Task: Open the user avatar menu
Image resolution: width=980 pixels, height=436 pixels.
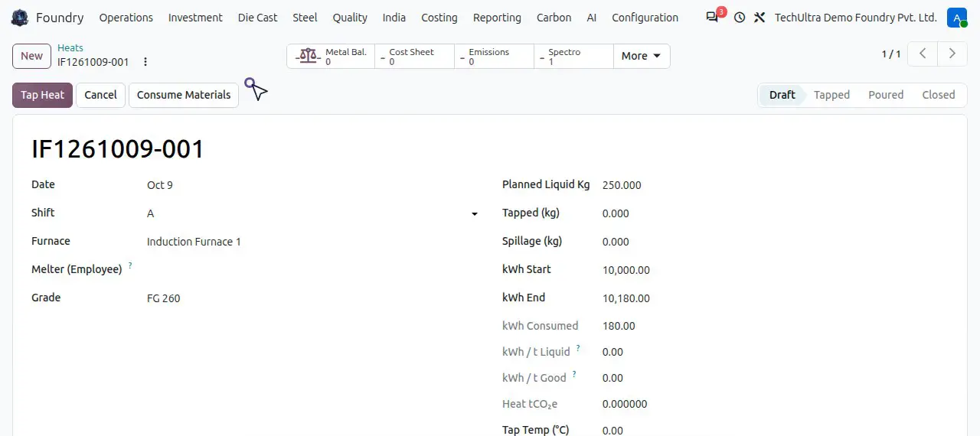Action: [x=956, y=18]
